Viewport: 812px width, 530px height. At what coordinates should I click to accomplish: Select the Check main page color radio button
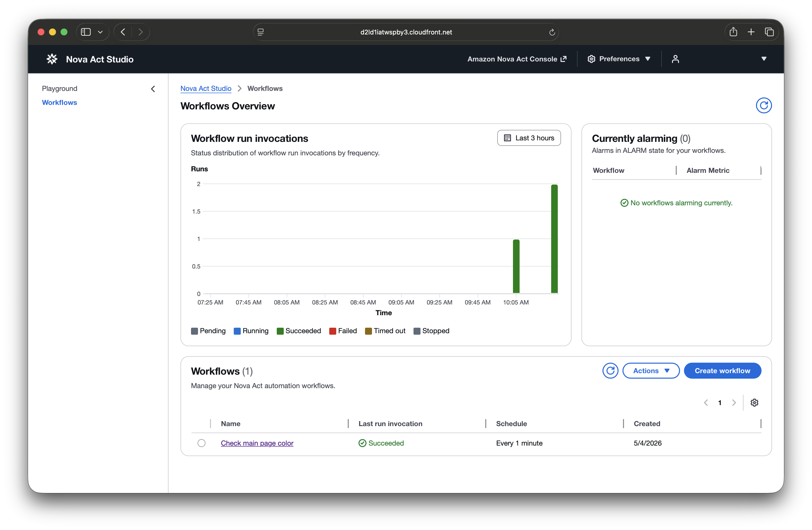pos(201,443)
